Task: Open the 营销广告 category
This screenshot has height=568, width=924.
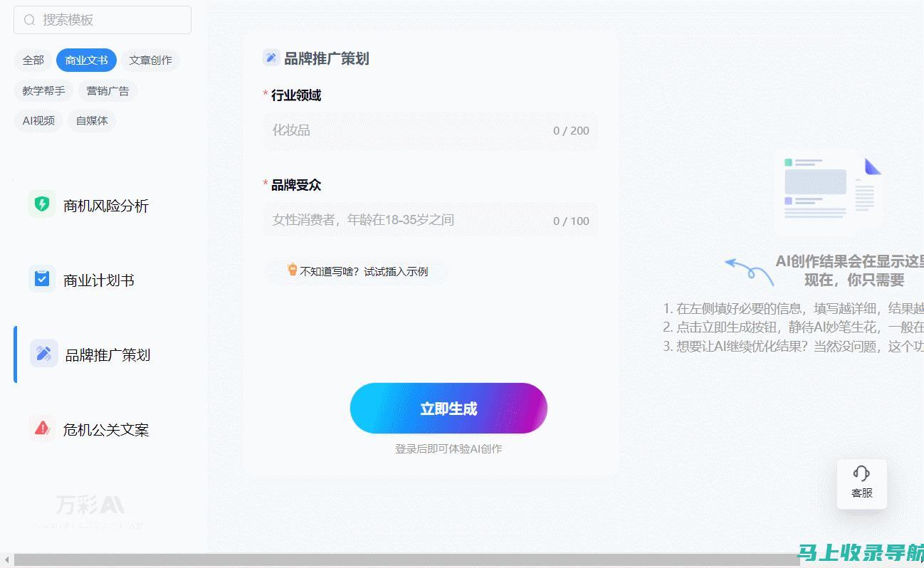Action: tap(107, 91)
